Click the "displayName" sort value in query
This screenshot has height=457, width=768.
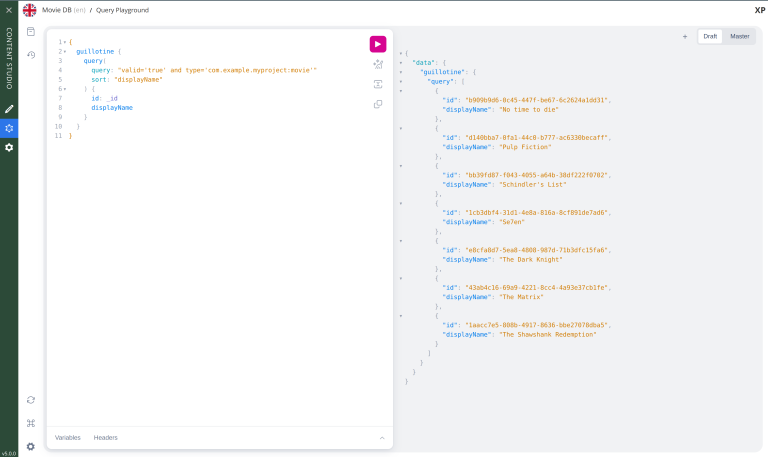click(x=139, y=79)
